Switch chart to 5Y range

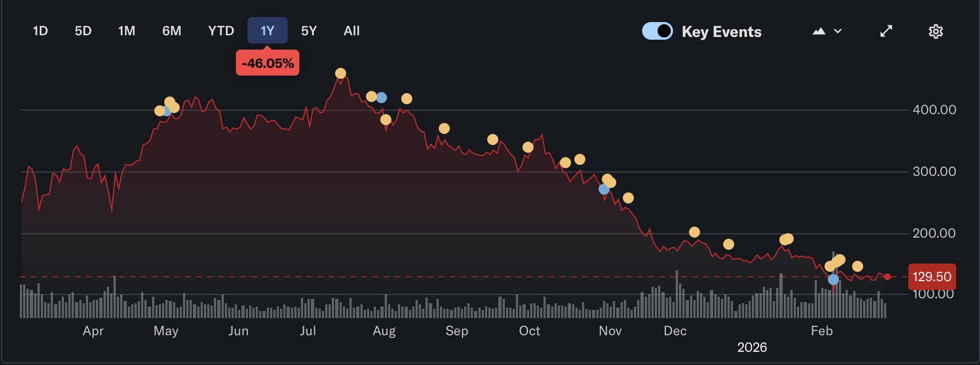(309, 31)
